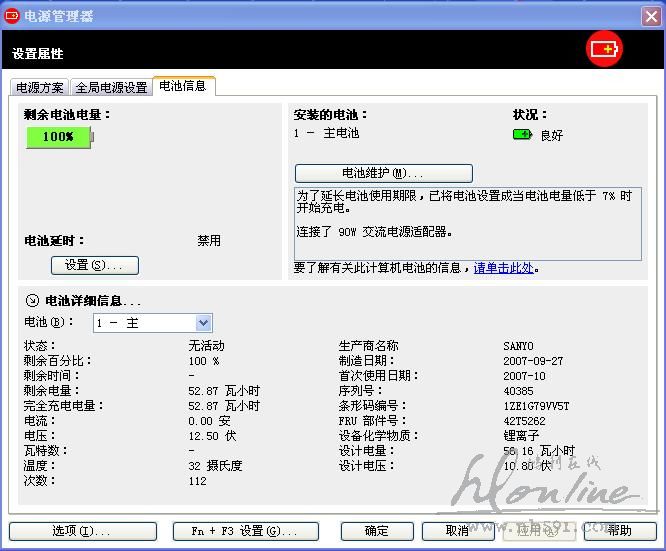Close the 电源管理器 window
Viewport: 666px width, 551px height.
(650, 14)
